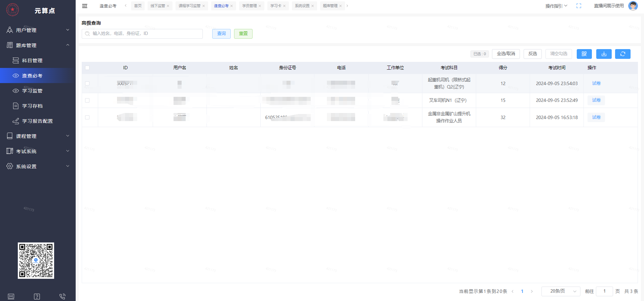This screenshot has height=301, width=644.
Task: Click the 2024-09-05 23:54:03 time cell
Action: [x=557, y=83]
